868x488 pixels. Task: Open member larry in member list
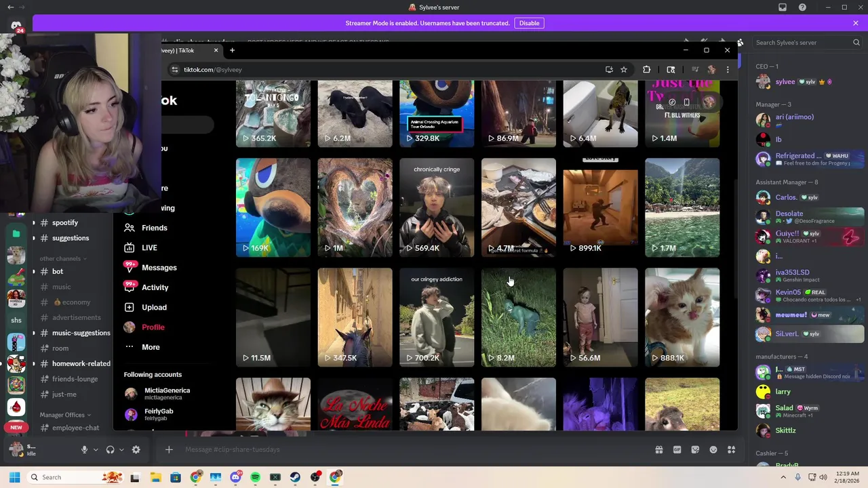807,392
